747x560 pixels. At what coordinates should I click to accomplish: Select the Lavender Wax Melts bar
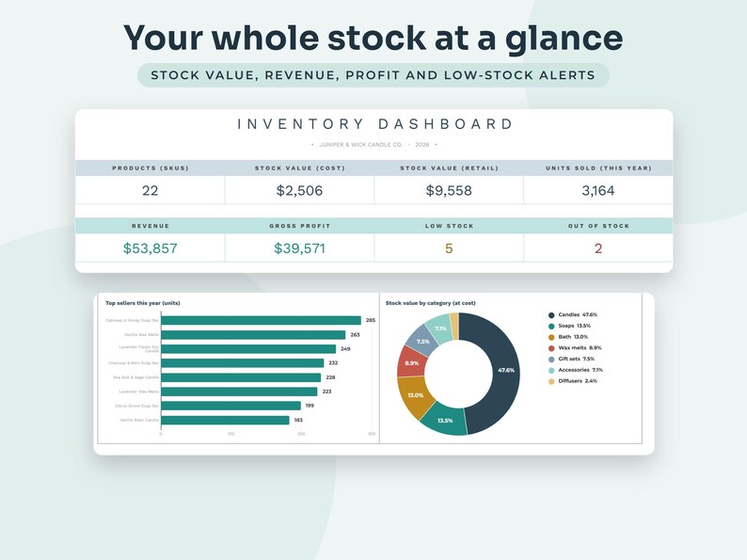(239, 392)
